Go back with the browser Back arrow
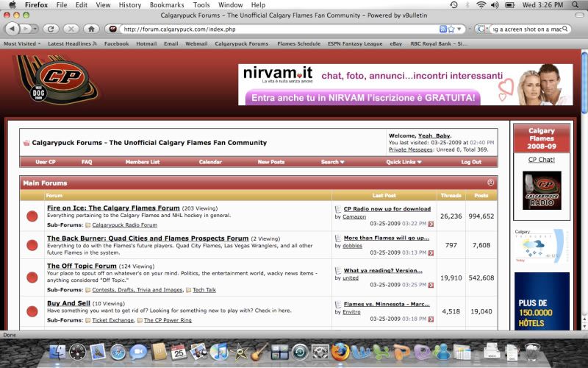The height and width of the screenshot is (368, 588). coord(12,29)
